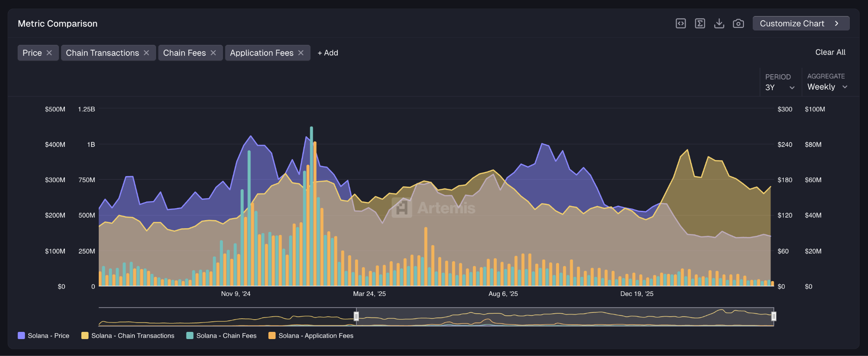Remove the Price metric chip
Image resolution: width=868 pixels, height=356 pixels.
coord(49,53)
